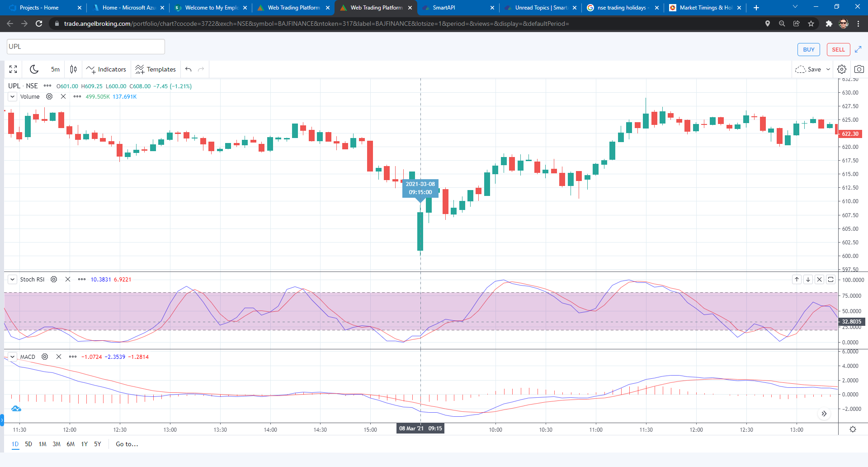Switch to nse trading holidays tab

pos(622,8)
